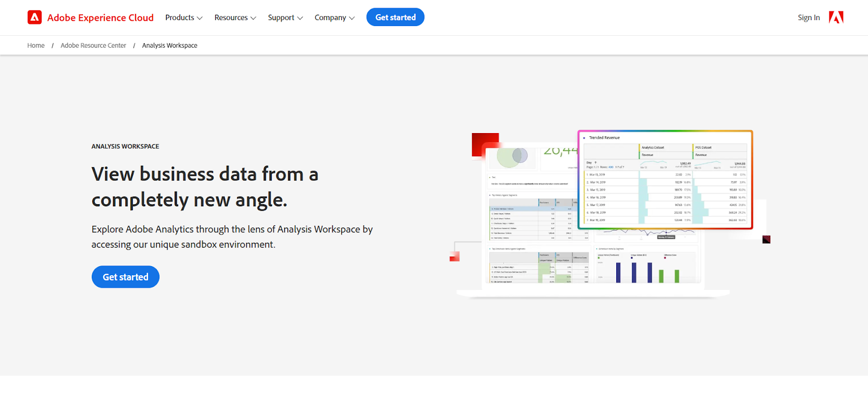Click the ANALYSIS WORKSPACE heading label
Viewport: 868px width, 417px height.
click(x=125, y=147)
